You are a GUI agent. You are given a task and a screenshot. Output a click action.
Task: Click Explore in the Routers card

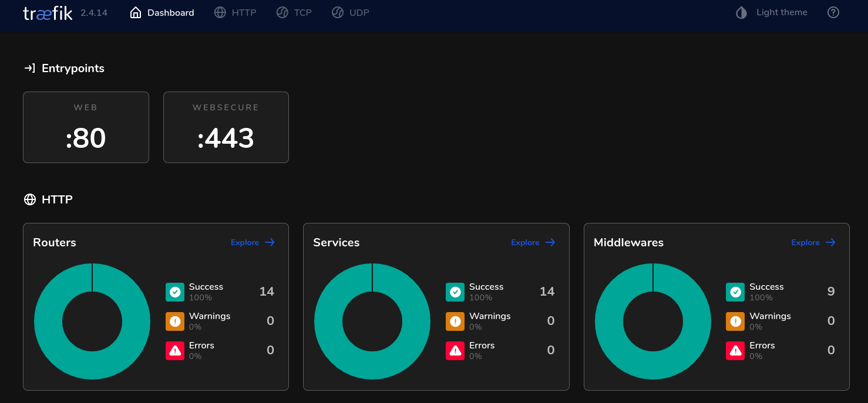pos(253,242)
